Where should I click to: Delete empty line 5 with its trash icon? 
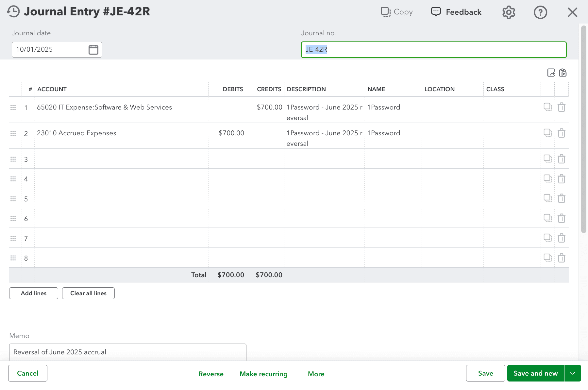[562, 198]
